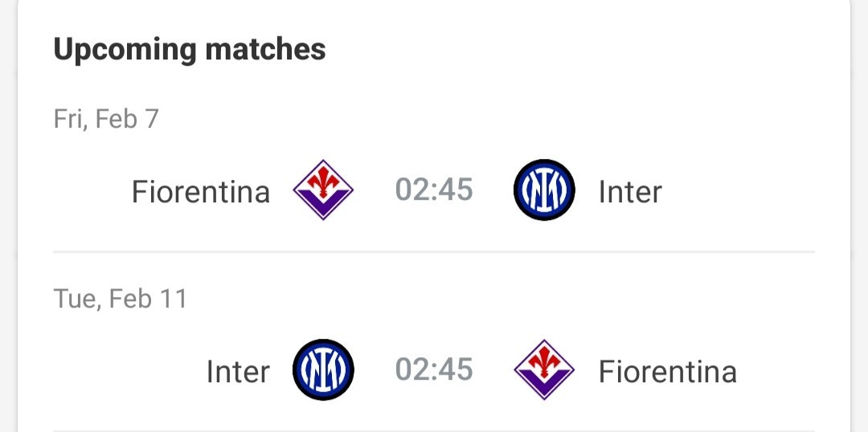Click the Upcoming matches heading
The height and width of the screenshot is (432, 868).
coord(190,49)
